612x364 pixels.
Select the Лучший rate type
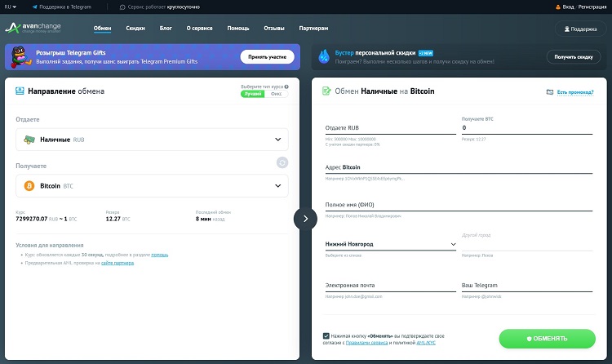(253, 94)
